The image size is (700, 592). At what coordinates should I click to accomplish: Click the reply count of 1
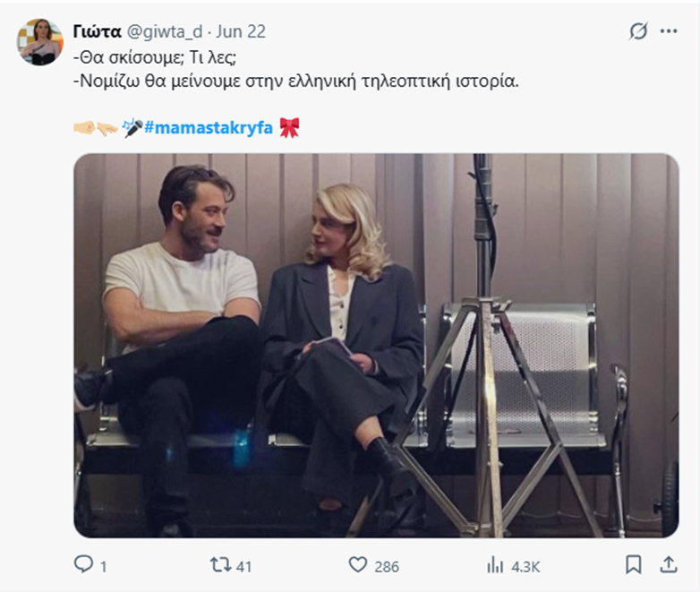pyautogui.click(x=104, y=566)
